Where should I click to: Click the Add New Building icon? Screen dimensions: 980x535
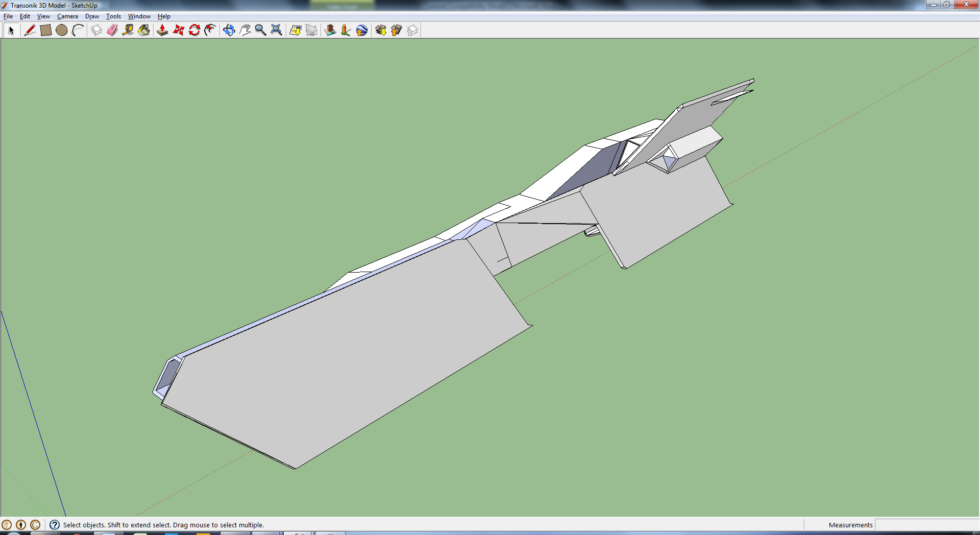click(x=330, y=30)
